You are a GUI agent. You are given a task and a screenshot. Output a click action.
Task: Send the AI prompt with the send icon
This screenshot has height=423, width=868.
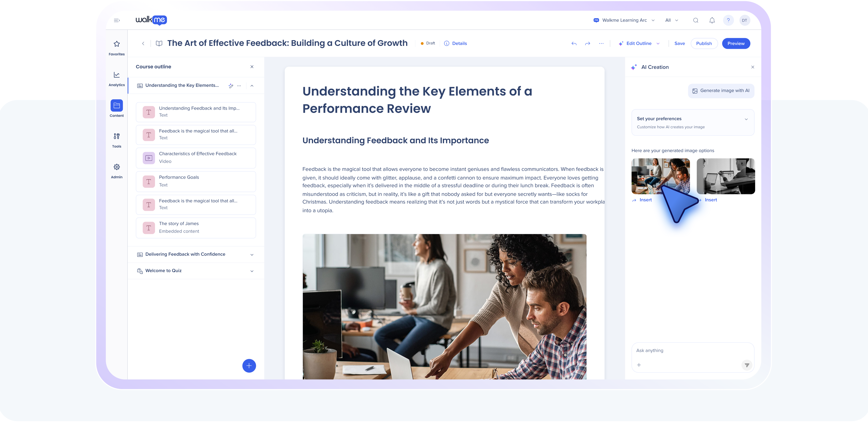click(747, 365)
